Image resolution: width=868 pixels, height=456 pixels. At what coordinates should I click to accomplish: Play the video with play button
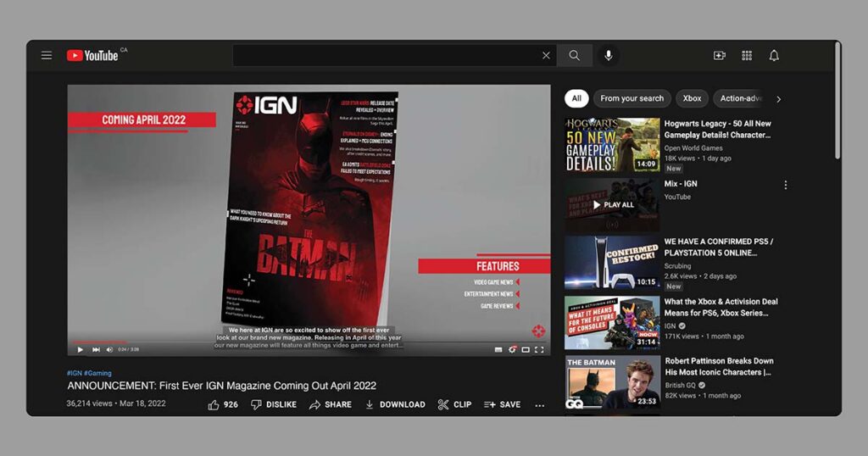pos(81,350)
